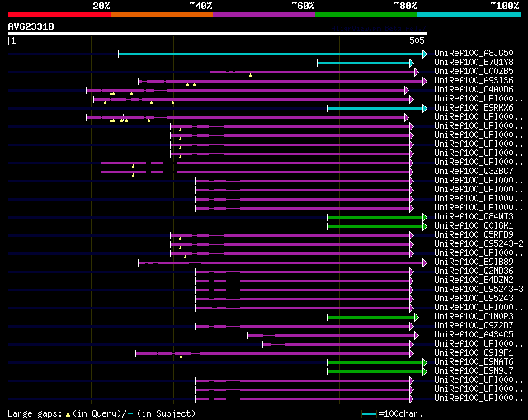
Task: Select the short cyan alignment bar for UniRef100_B7Q1Y8
Action: point(365,63)
